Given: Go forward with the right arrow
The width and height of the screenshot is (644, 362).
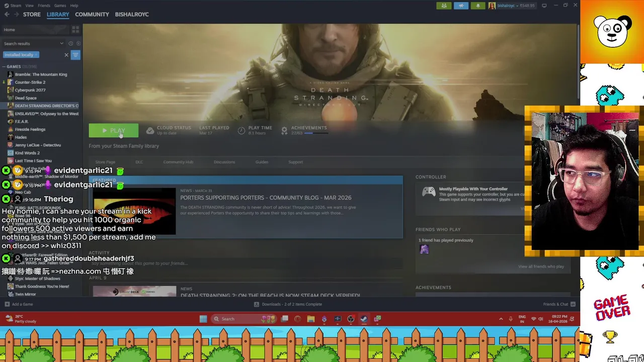Looking at the screenshot, I should 16,15.
